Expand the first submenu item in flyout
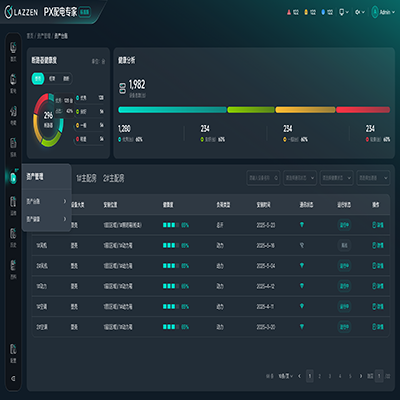The image size is (400, 400). pos(47,201)
